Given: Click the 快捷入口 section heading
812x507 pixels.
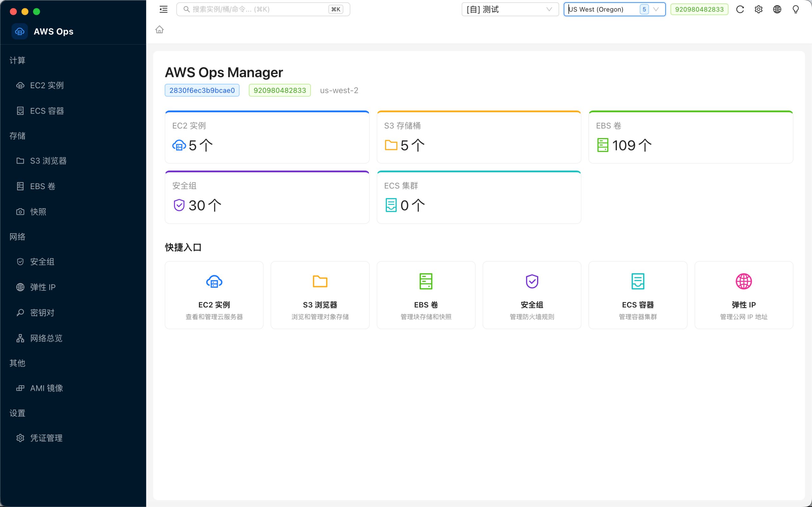Looking at the screenshot, I should coord(183,247).
